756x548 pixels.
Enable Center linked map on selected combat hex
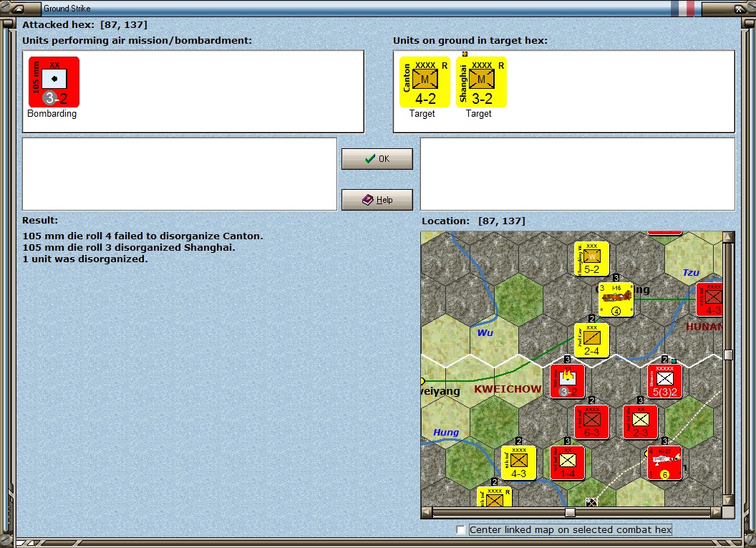pyautogui.click(x=461, y=529)
